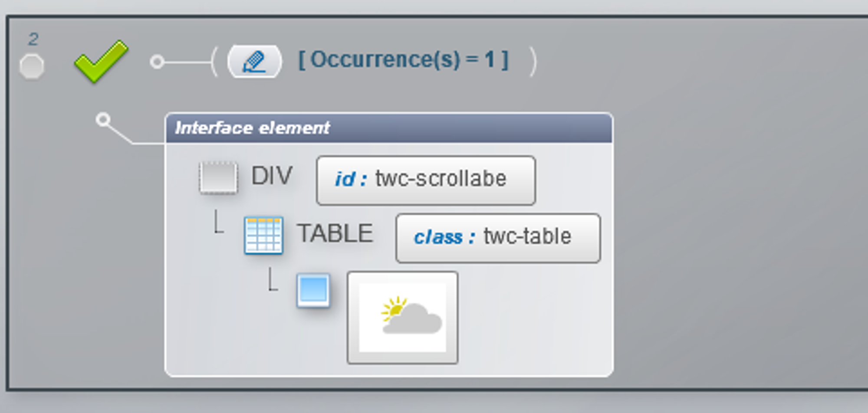Click the green checkmark status icon
This screenshot has height=413, width=868.
(102, 61)
